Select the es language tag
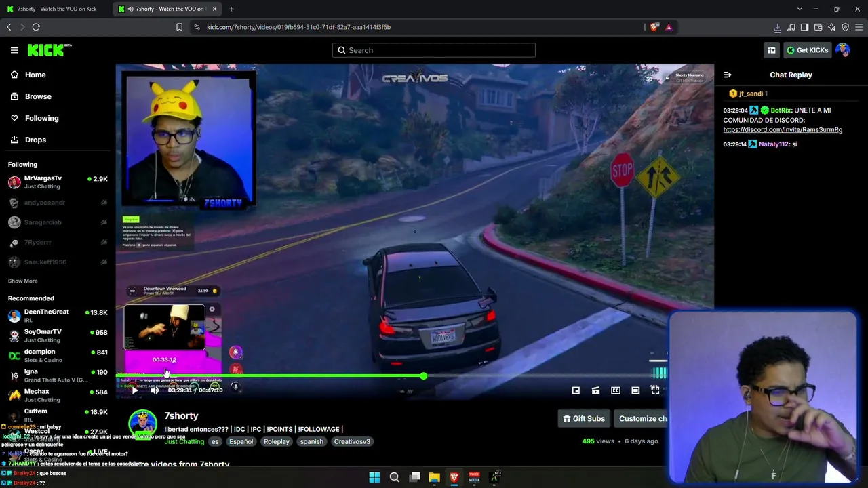868x488 pixels. pos(215,441)
